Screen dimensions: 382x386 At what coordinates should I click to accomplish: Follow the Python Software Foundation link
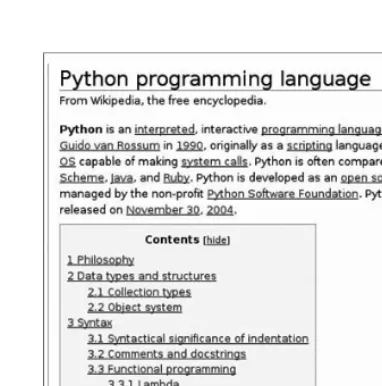[283, 194]
